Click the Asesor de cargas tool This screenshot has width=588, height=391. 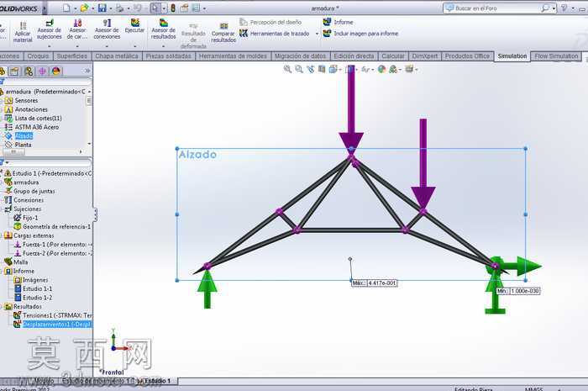77,29
